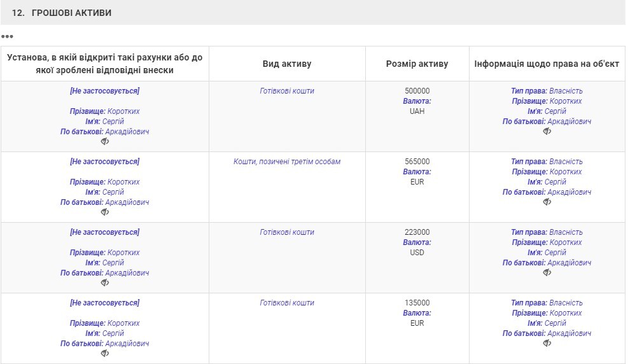Screen dimensions: 628x364
Task: Select the 565000 asset amount value
Action: (417, 162)
